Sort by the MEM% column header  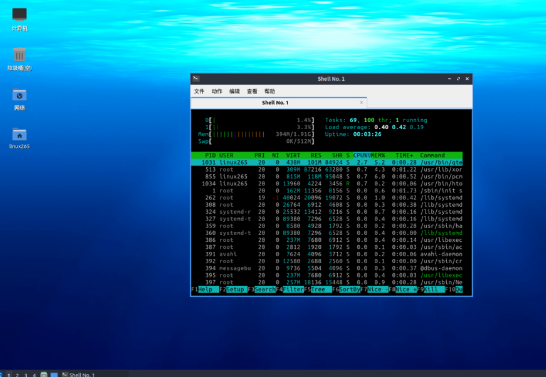pos(378,155)
